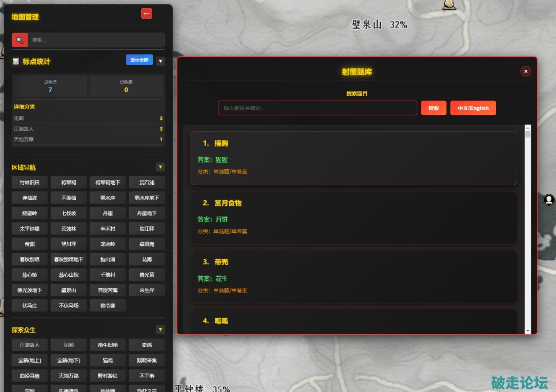The image size is (556, 392).
Task: Click the question list scrollbar thumb
Action: pos(528,134)
